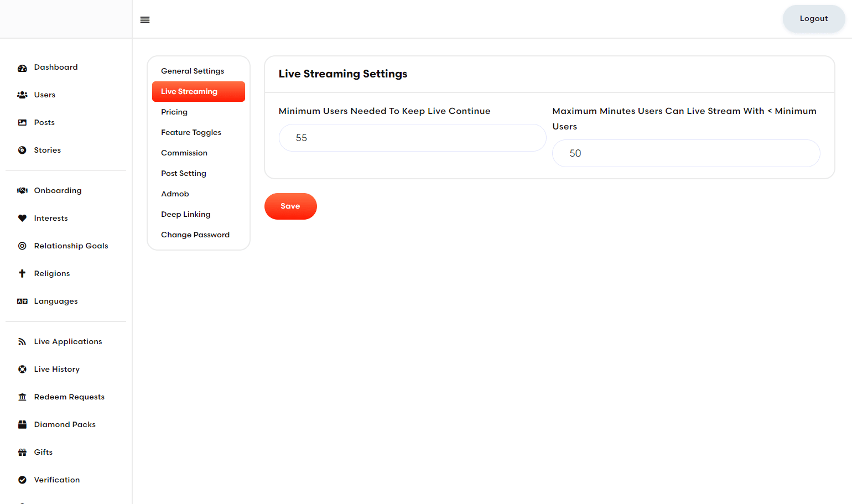Open the General Settings tab

point(199,71)
